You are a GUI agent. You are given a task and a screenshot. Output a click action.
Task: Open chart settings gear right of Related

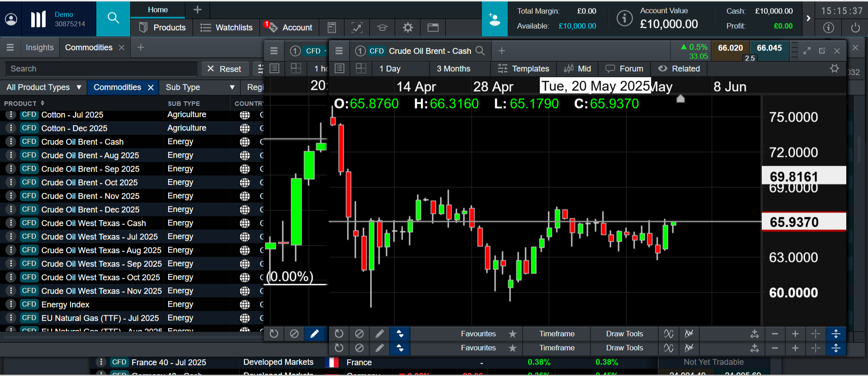pos(835,68)
